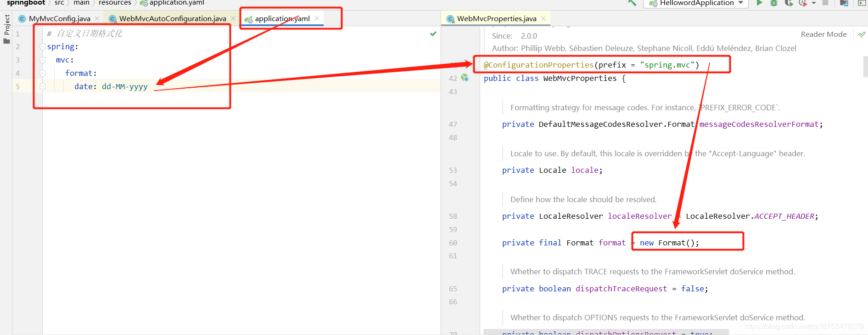The width and height of the screenshot is (868, 335).
Task: Select resources in the breadcrumb path
Action: [115, 3]
